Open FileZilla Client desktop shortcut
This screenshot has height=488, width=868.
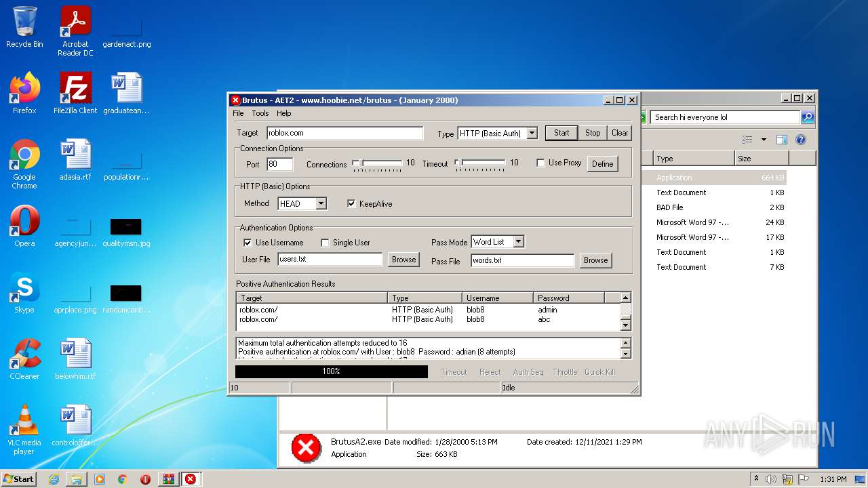pyautogui.click(x=75, y=94)
